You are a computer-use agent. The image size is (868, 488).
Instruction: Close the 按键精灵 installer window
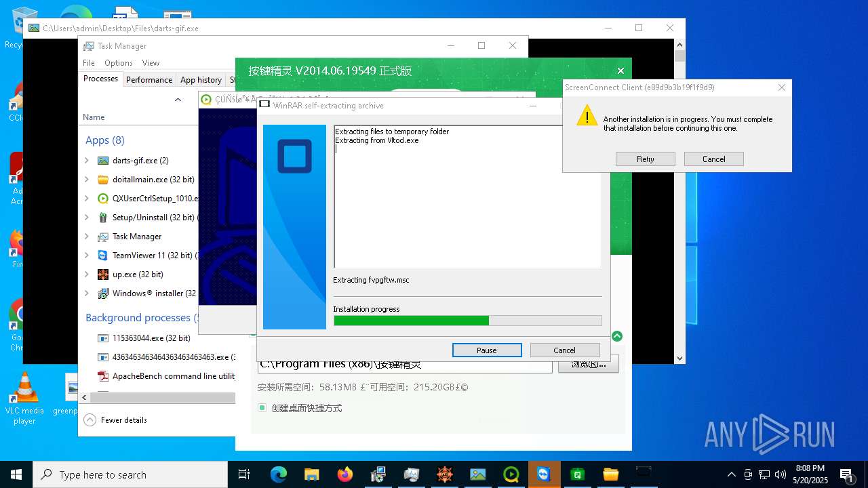click(620, 70)
